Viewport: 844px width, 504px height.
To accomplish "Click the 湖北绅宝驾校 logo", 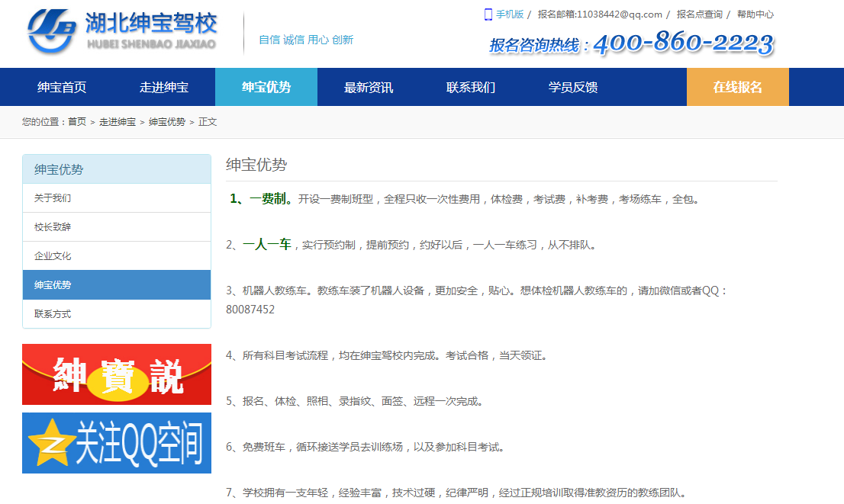I will tap(122, 32).
